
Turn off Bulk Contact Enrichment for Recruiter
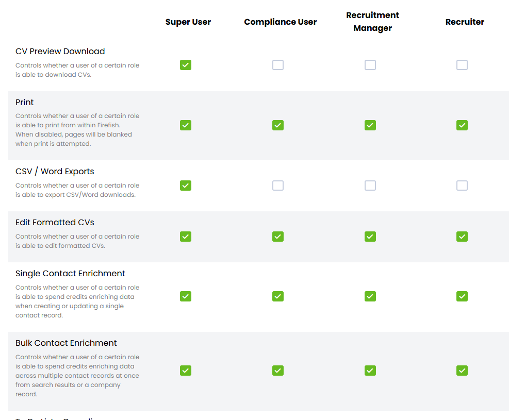(462, 371)
